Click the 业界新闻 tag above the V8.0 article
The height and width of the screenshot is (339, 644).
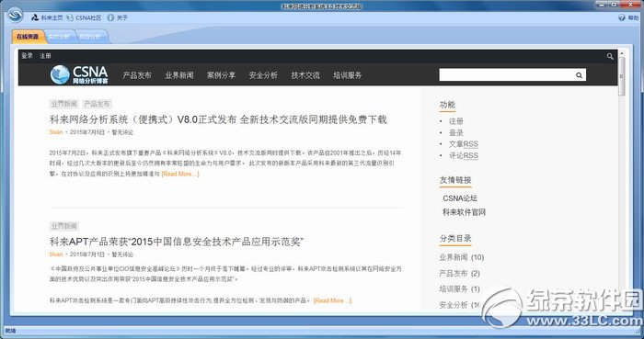[x=64, y=104]
